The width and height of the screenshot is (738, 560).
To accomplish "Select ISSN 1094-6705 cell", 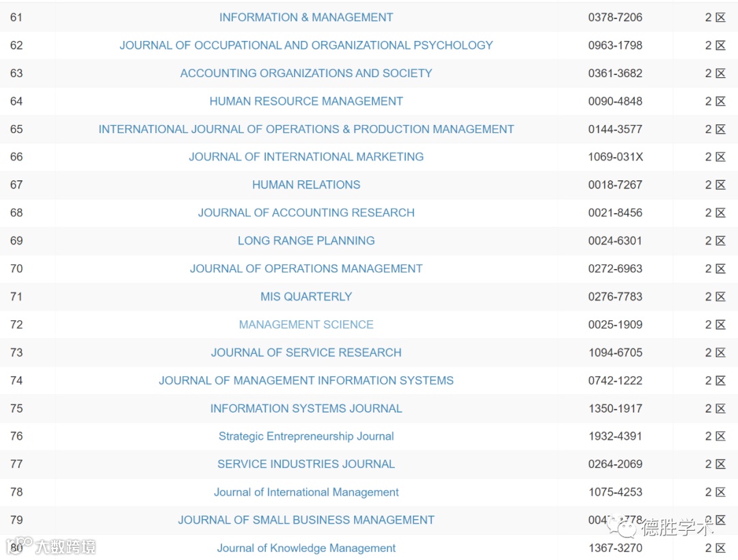I will pos(615,352).
